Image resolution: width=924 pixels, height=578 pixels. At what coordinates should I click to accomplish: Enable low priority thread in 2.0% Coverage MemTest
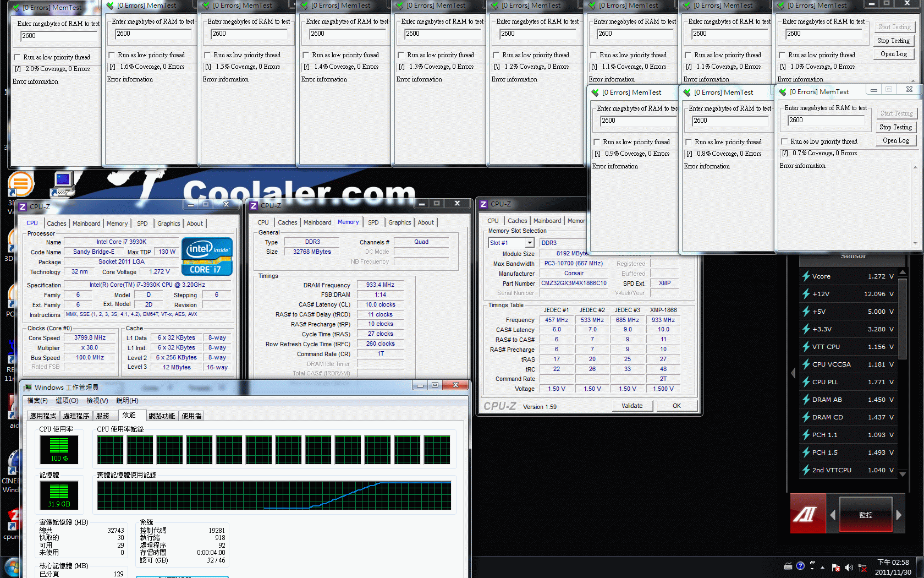click(16, 57)
